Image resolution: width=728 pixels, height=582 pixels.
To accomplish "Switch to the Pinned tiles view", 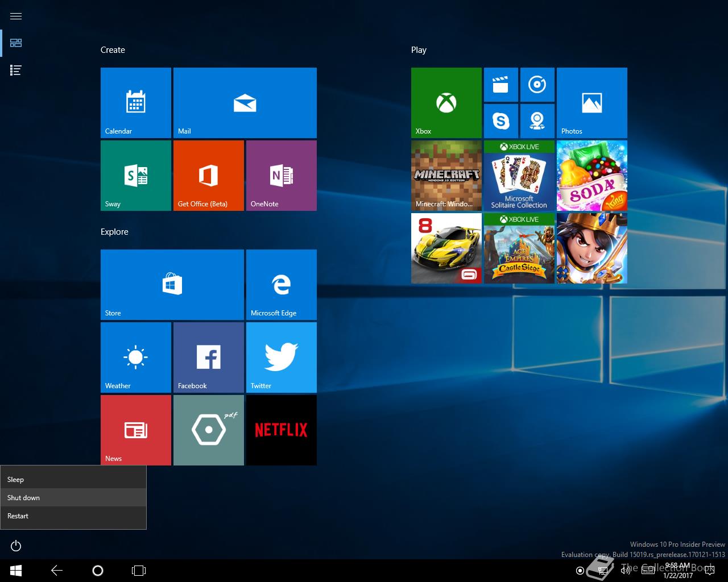I will pos(16,43).
